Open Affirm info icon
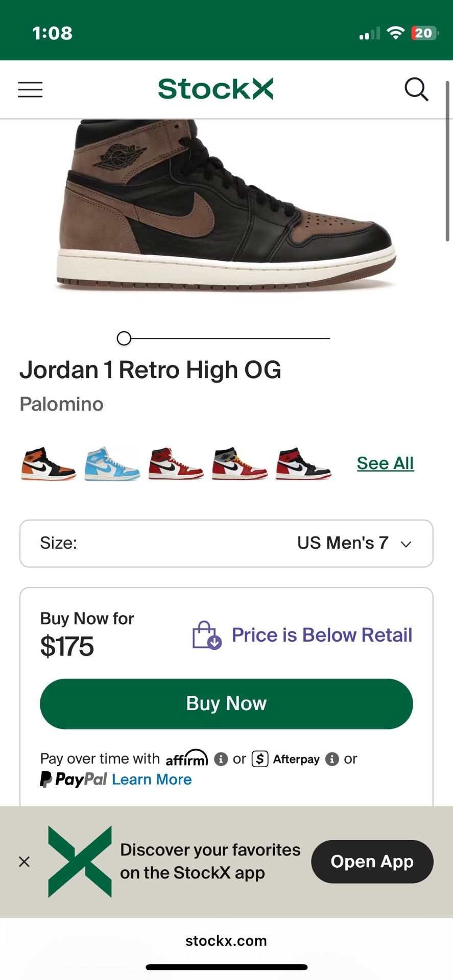Viewport: 453px width, 980px height. click(221, 759)
